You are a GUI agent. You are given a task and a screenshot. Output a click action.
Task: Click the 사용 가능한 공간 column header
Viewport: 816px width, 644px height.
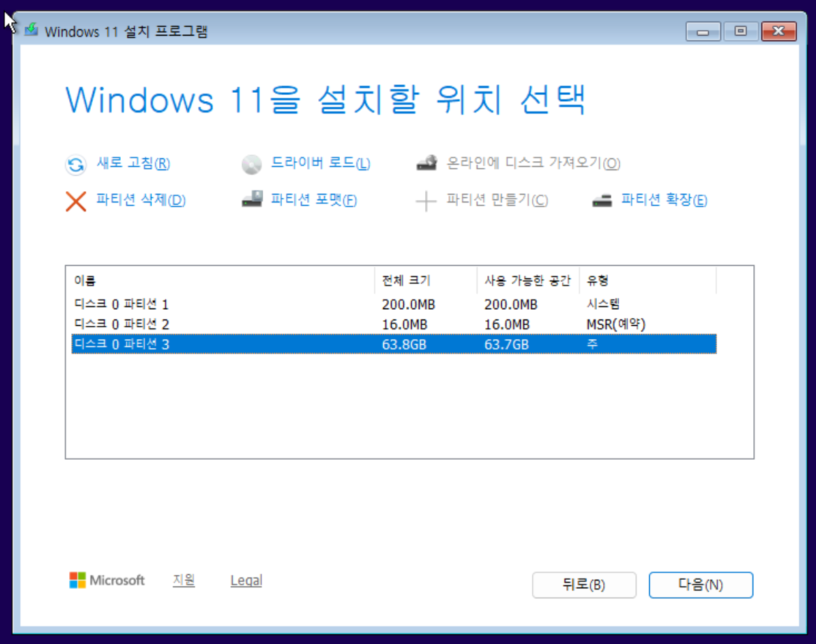coord(528,281)
